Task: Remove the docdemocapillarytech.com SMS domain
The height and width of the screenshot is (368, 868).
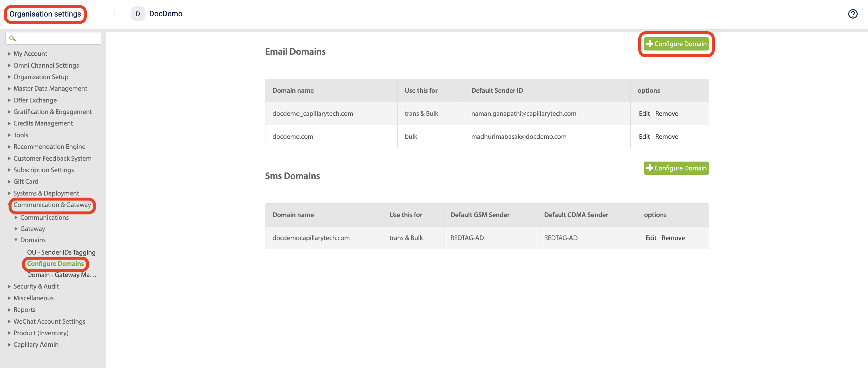Action: [x=673, y=238]
